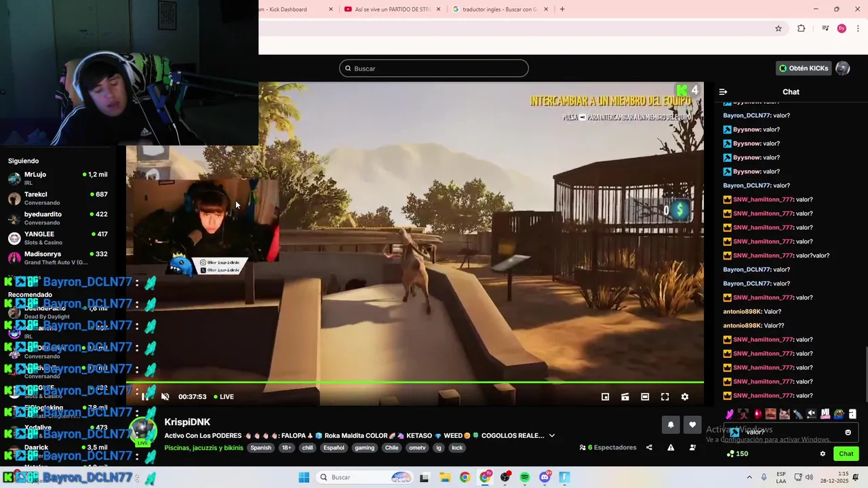The width and height of the screenshot is (868, 488).
Task: Select the ometv tag
Action: pos(417,447)
